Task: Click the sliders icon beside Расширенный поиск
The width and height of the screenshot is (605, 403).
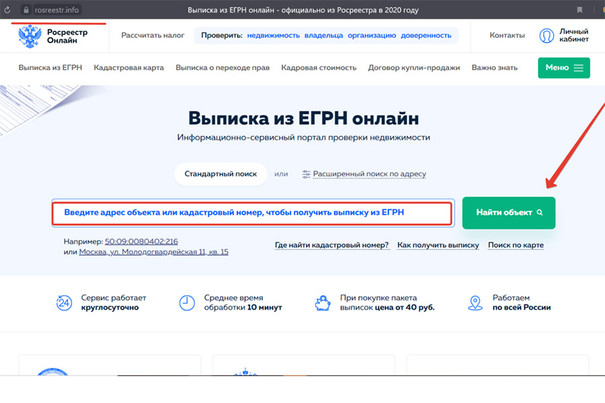Action: pos(306,174)
